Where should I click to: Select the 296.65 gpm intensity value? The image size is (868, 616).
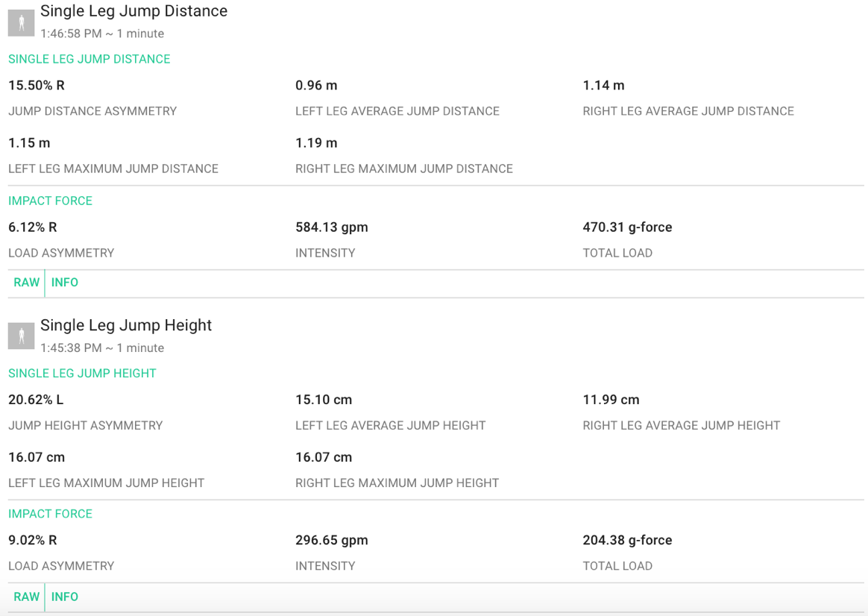332,540
